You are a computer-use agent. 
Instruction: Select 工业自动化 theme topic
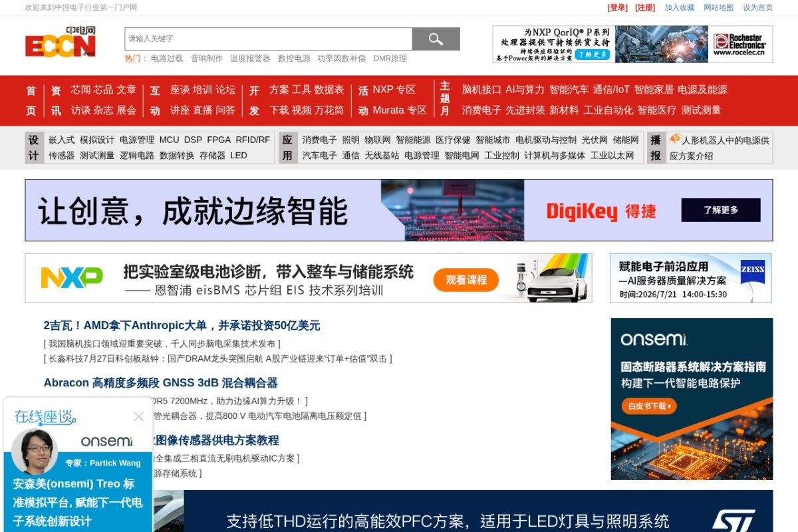pyautogui.click(x=608, y=110)
